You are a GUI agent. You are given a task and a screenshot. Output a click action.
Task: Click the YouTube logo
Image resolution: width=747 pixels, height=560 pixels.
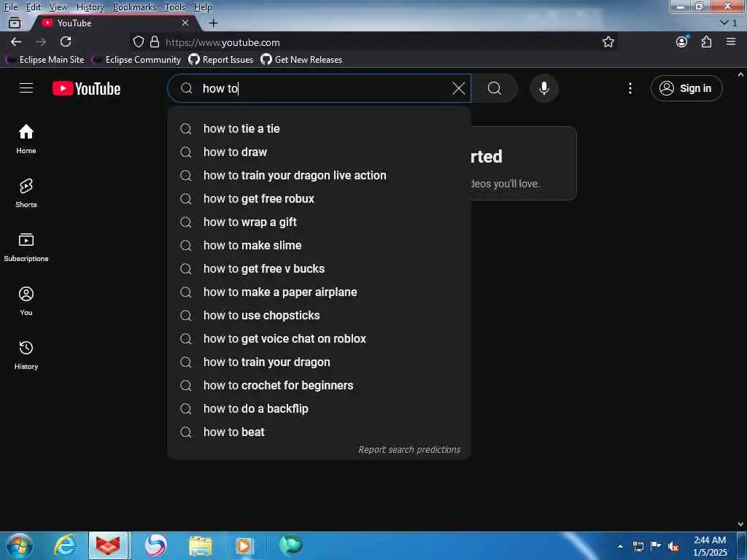[x=86, y=88]
